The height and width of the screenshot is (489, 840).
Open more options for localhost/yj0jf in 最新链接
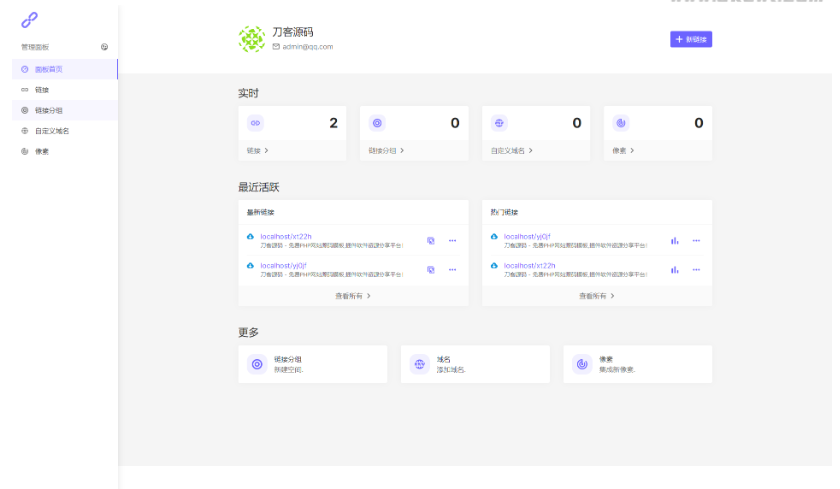[x=453, y=270]
